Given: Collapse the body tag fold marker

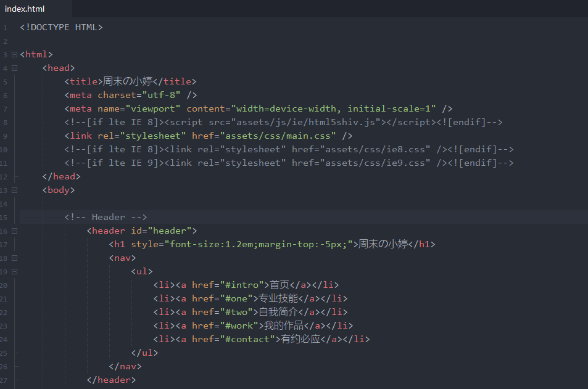Looking at the screenshot, I should coord(15,190).
